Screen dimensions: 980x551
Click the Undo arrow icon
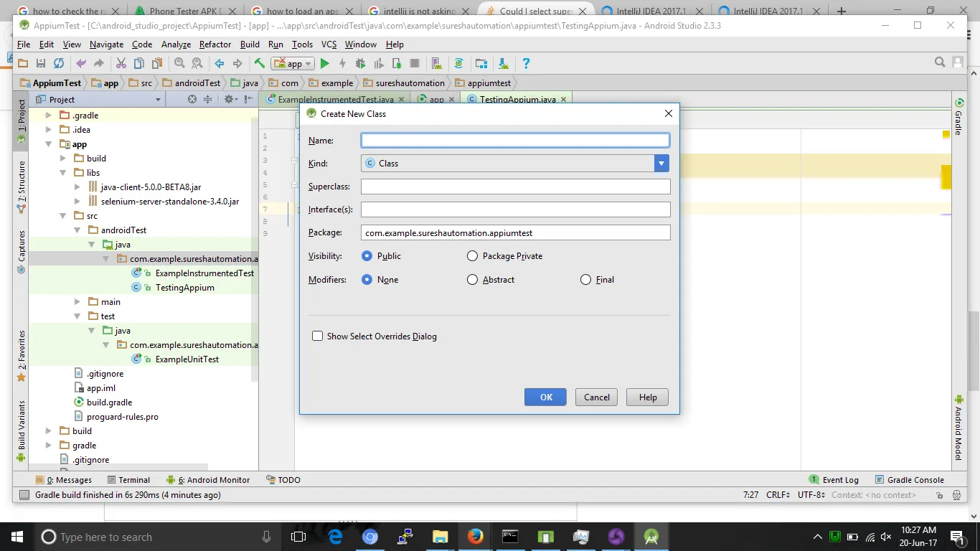click(x=81, y=64)
